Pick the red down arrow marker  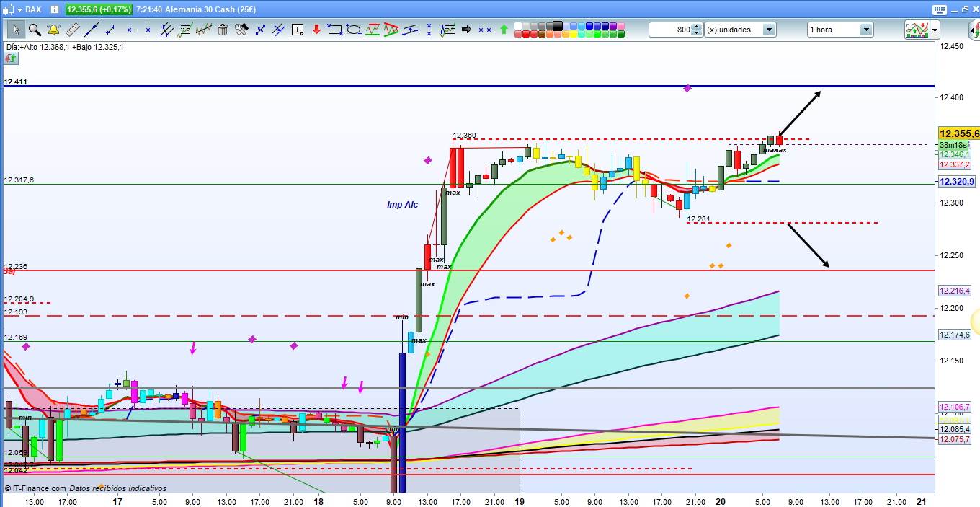click(x=316, y=30)
